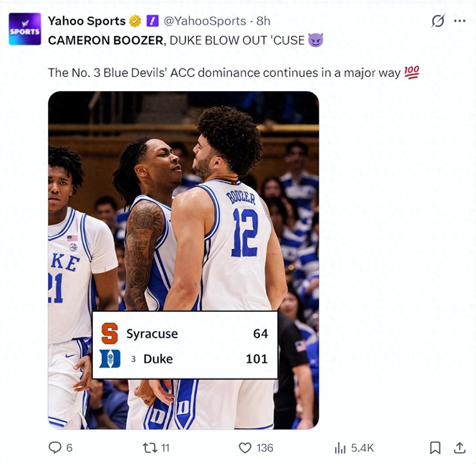Open the @YahooSports handle link
Screen dimensions: 476x464
tap(205, 21)
